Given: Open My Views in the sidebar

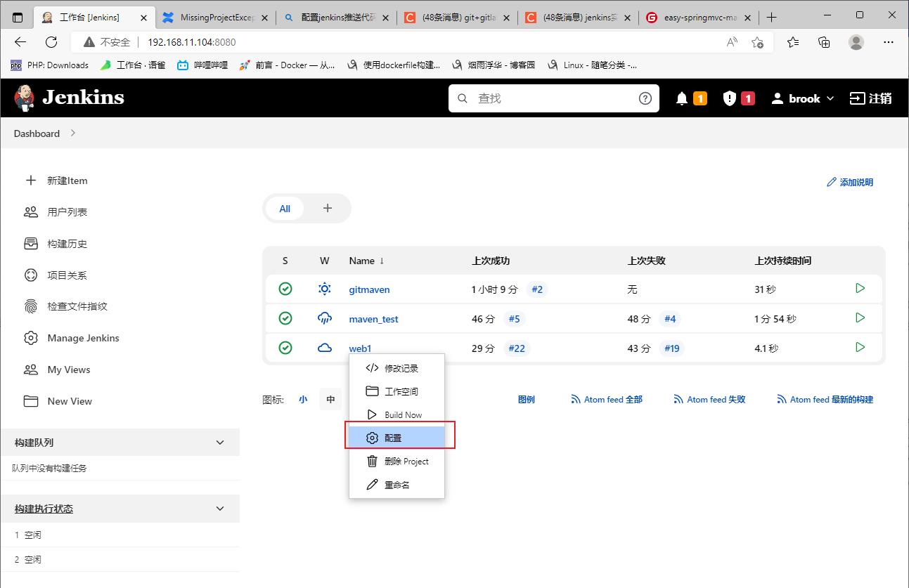Looking at the screenshot, I should point(58,370).
